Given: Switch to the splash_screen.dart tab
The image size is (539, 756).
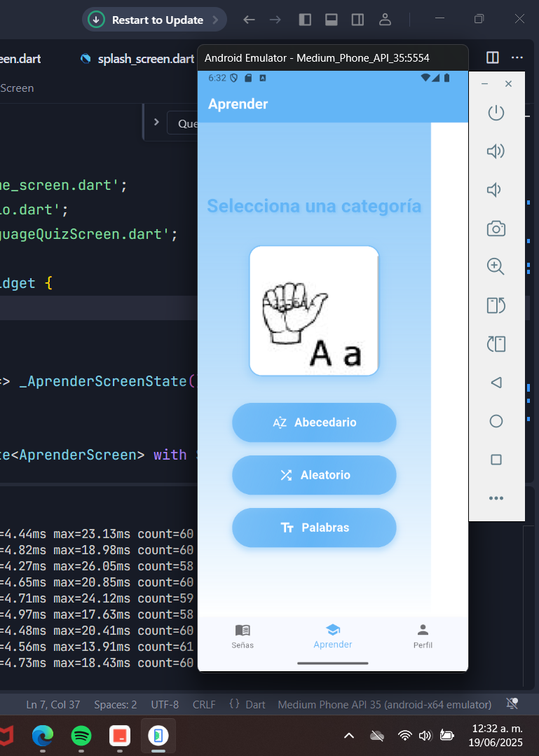Looking at the screenshot, I should (138, 59).
